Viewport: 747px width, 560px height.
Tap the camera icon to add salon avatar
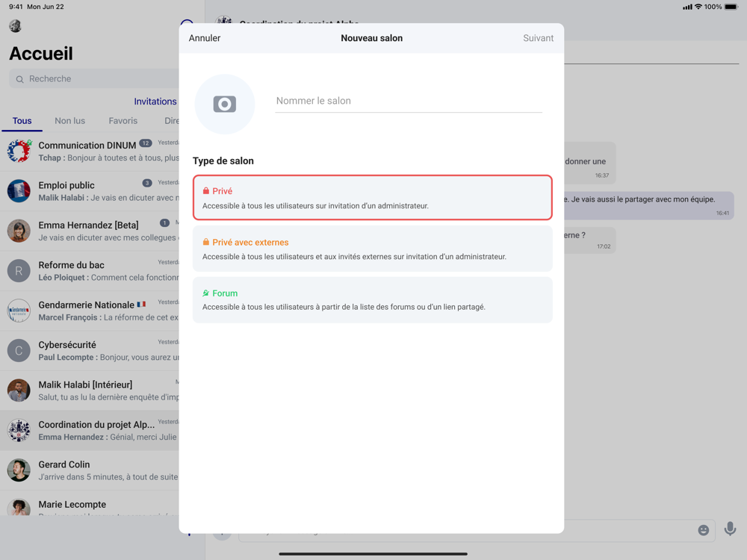(x=224, y=104)
